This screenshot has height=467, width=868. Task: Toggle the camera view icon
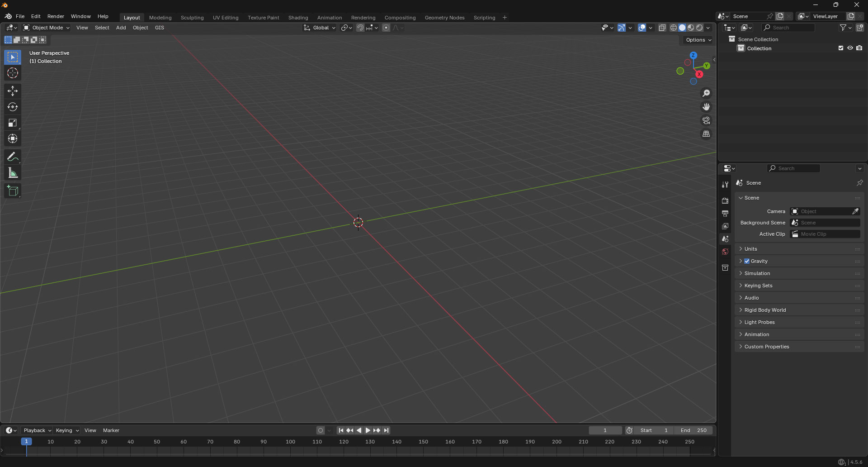(706, 120)
